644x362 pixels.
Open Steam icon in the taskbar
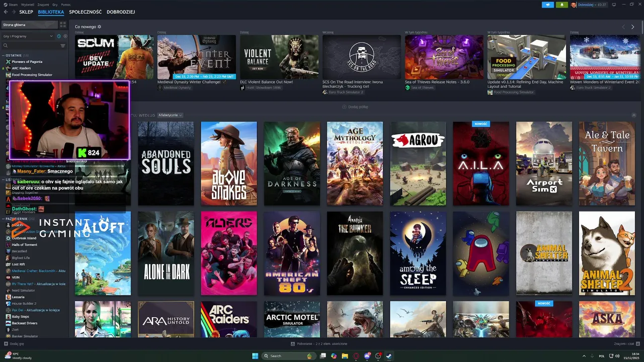point(389,356)
